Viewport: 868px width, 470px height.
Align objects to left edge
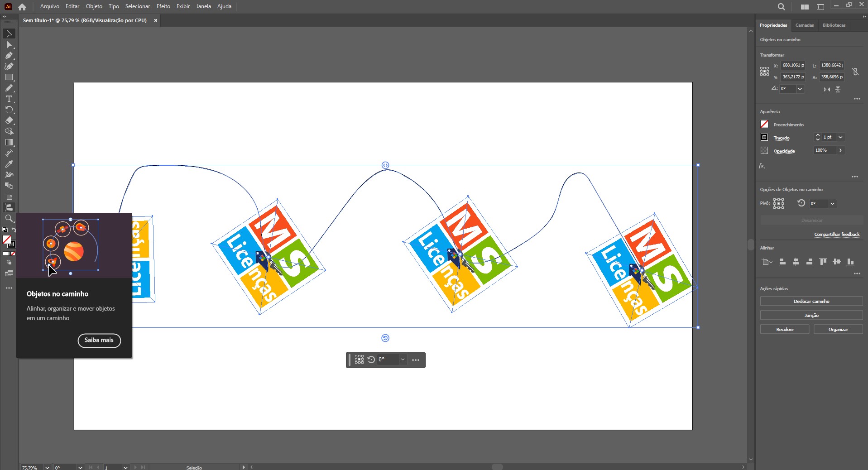coord(782,262)
